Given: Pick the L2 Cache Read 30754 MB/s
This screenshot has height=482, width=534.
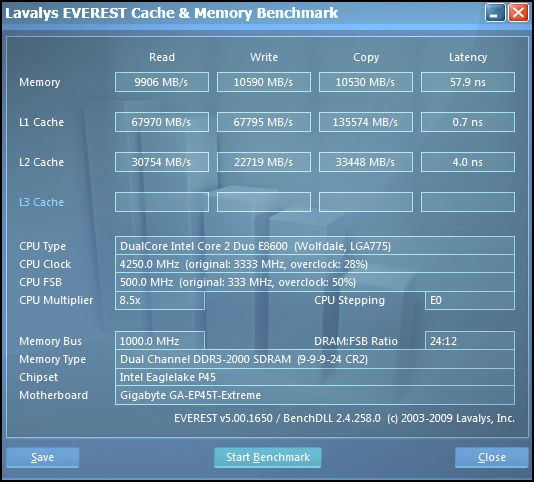Looking at the screenshot, I should tap(162, 162).
